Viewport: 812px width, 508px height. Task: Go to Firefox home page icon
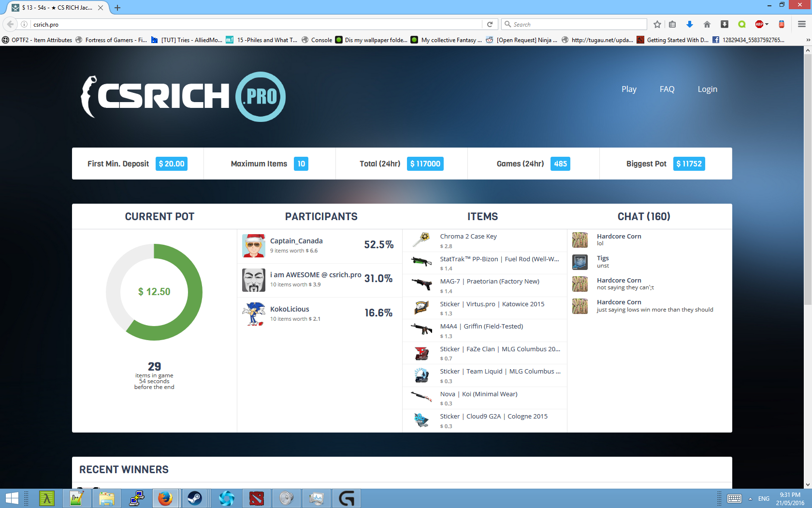(x=707, y=24)
